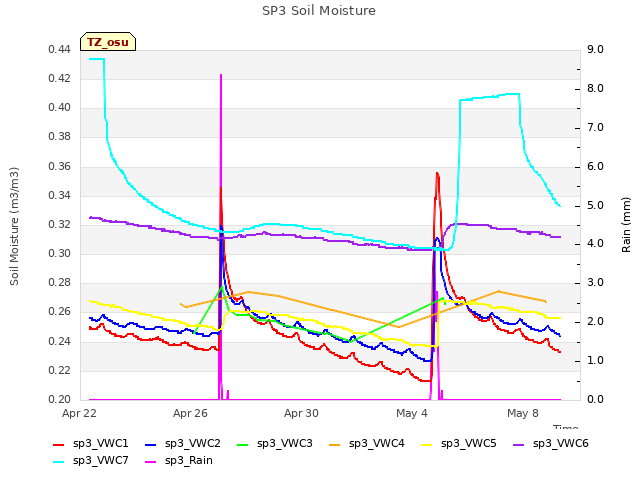Click the 4.0 rain axis value
This screenshot has width=640, height=480.
pos(596,244)
